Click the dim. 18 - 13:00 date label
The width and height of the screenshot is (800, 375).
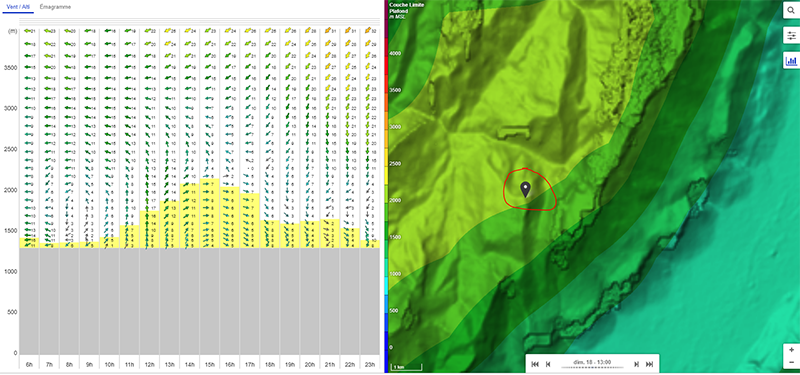coord(592,362)
